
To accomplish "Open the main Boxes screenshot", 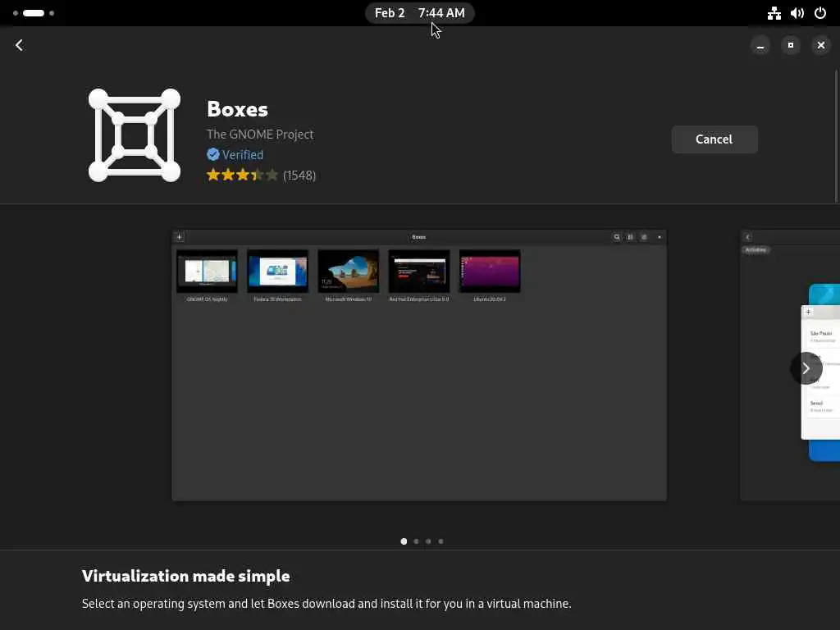I will [x=419, y=365].
